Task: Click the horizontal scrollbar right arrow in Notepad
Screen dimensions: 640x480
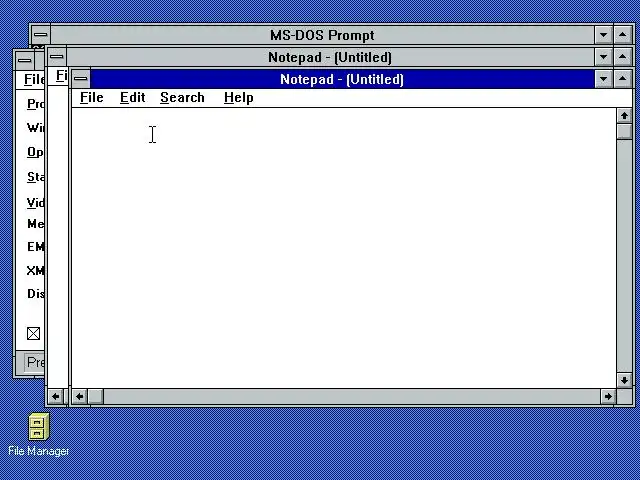Action: [x=608, y=396]
